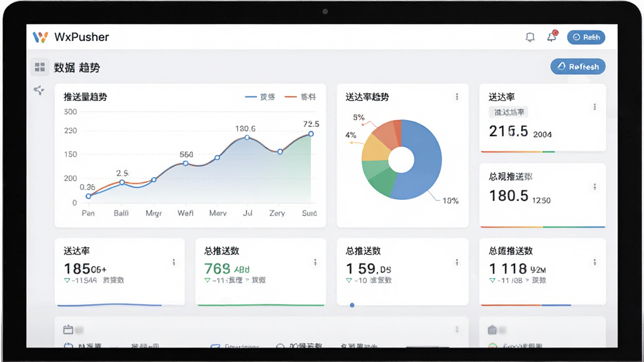Screen dimensions: 644x362
Task: Toggle the blue line legend series
Action: click(x=260, y=97)
